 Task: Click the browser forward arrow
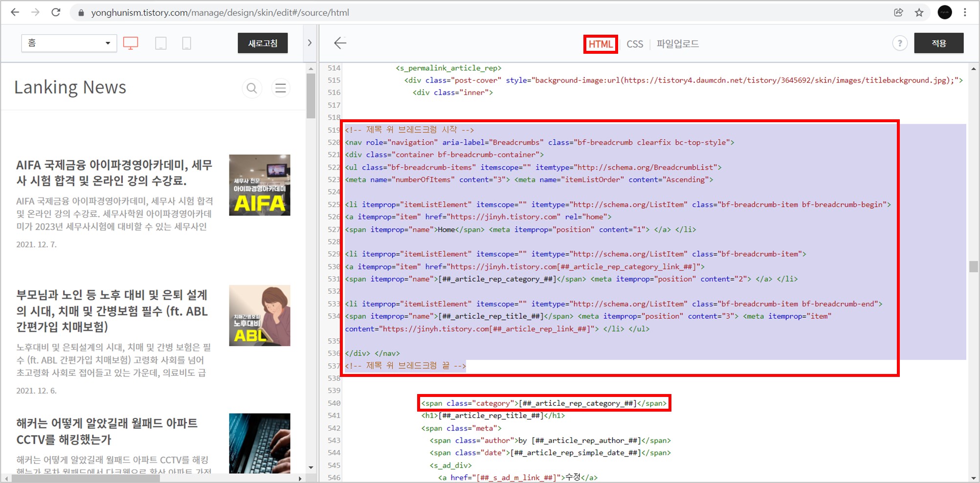(35, 12)
